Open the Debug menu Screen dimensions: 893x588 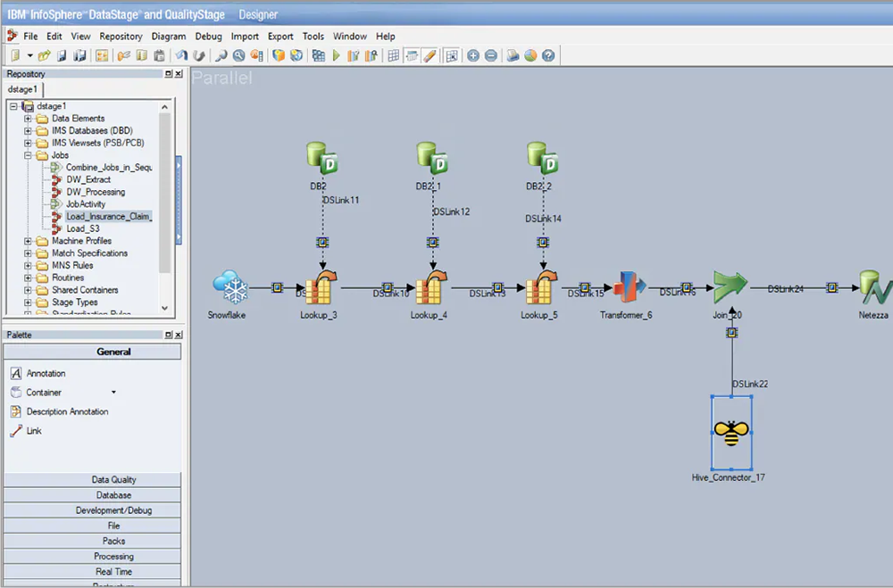(x=208, y=37)
